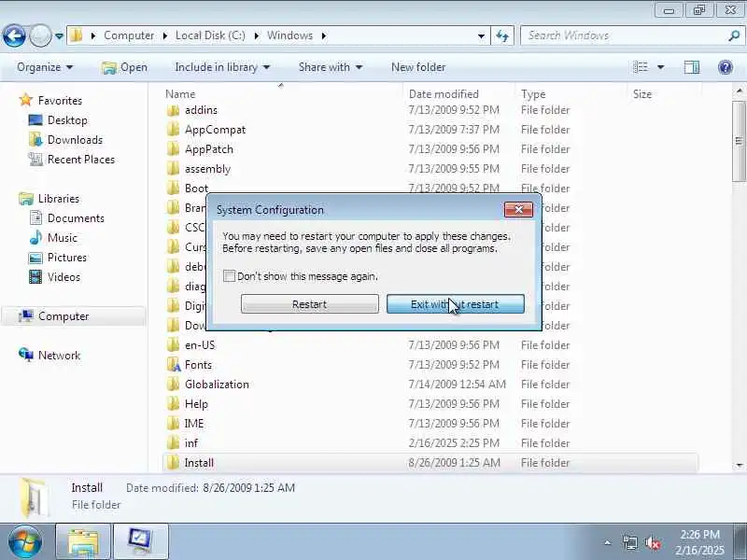The width and height of the screenshot is (747, 560).
Task: Click the Windows breadcrumb segment
Action: pyautogui.click(x=289, y=35)
